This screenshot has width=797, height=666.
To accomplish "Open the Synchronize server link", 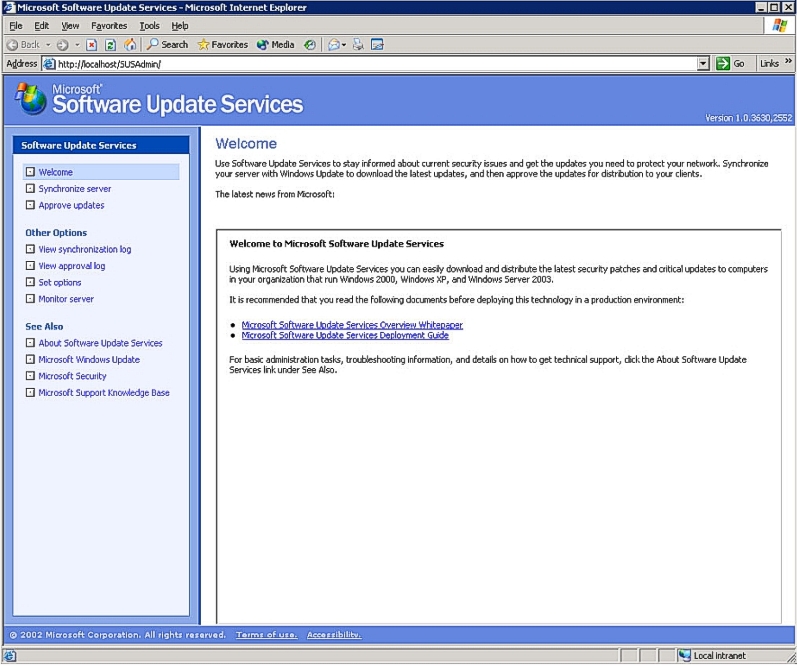I will coord(75,189).
